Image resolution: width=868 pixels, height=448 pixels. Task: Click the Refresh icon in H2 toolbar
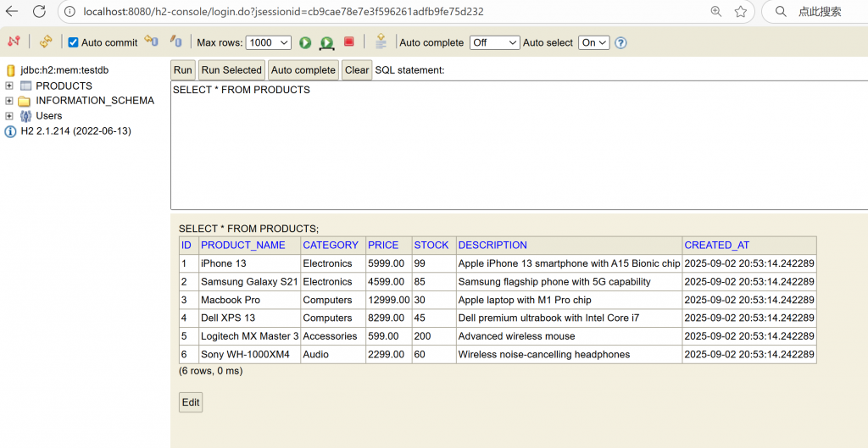point(46,41)
